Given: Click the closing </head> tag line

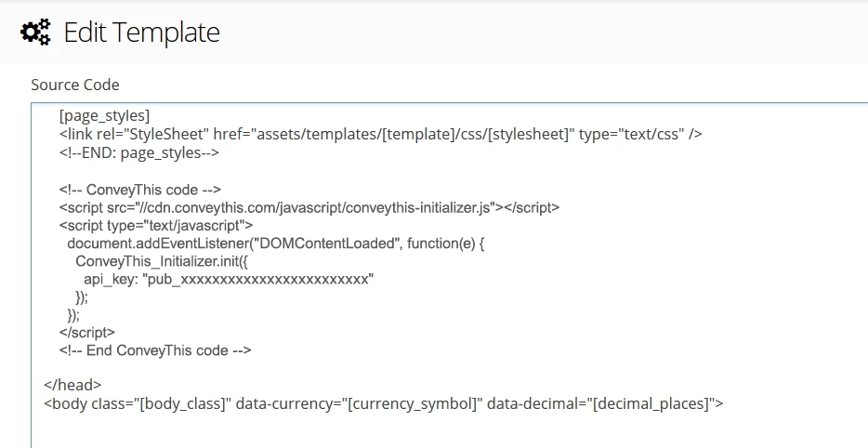Looking at the screenshot, I should click(72, 385).
